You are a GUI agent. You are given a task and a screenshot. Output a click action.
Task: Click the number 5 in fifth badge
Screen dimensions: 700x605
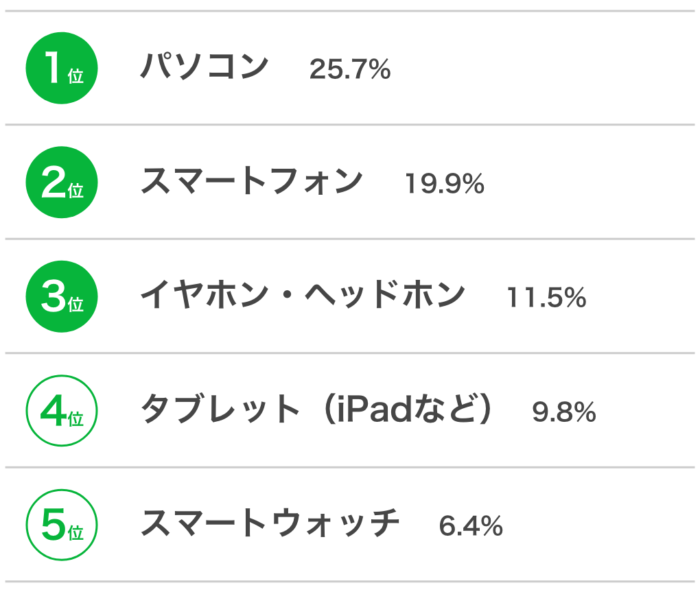[54, 524]
